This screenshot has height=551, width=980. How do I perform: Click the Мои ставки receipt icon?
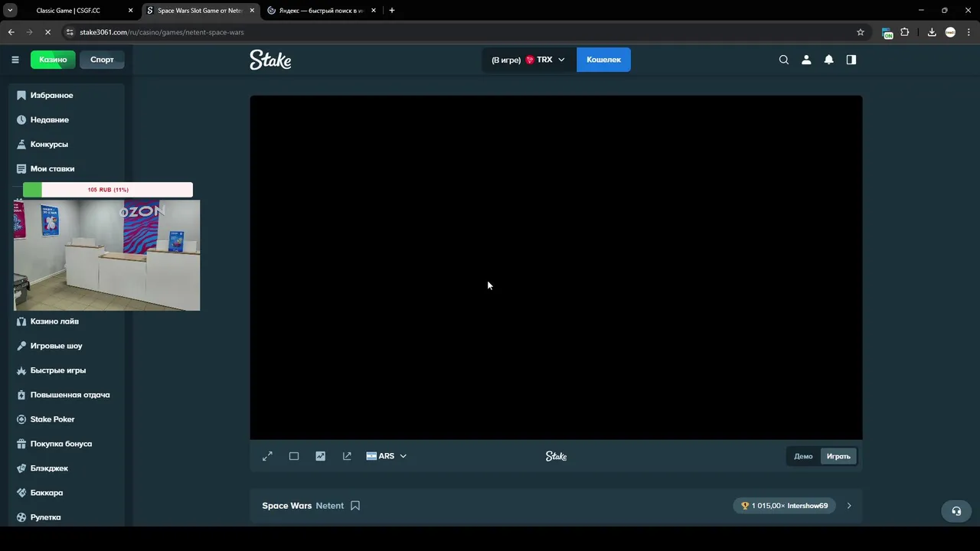tap(21, 168)
